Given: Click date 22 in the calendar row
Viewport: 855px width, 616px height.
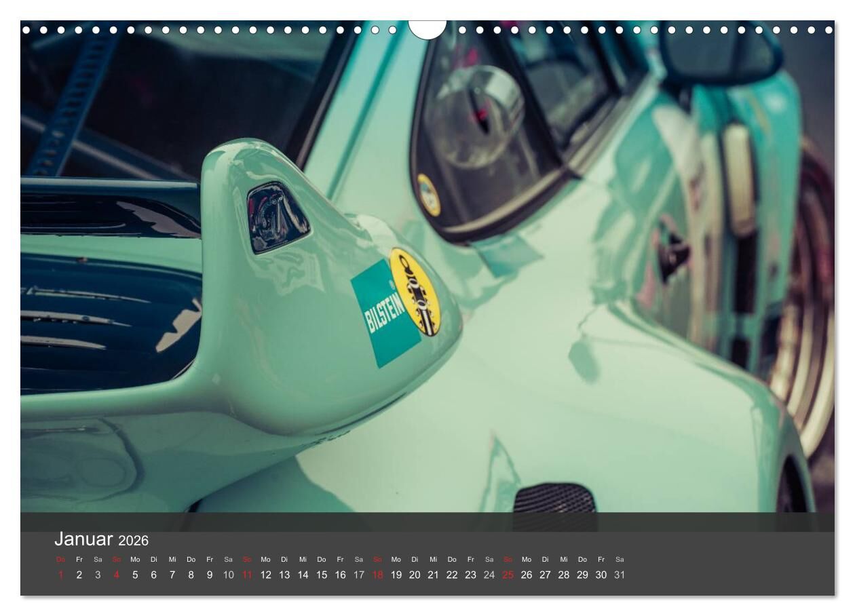Looking at the screenshot, I should click(x=452, y=575).
